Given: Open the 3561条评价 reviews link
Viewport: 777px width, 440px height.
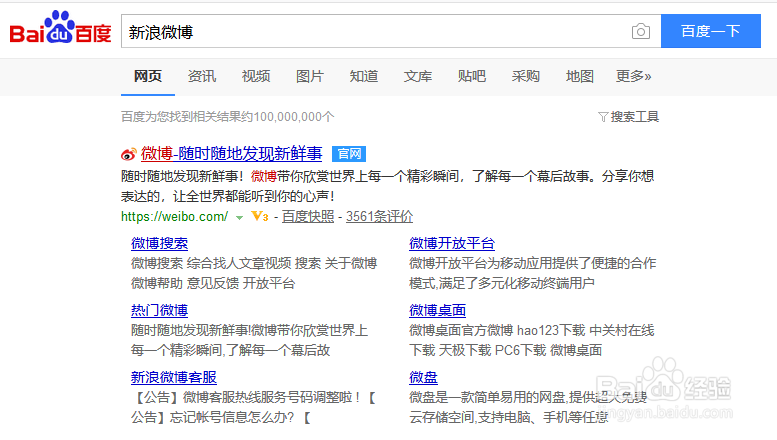Looking at the screenshot, I should coord(379,217).
